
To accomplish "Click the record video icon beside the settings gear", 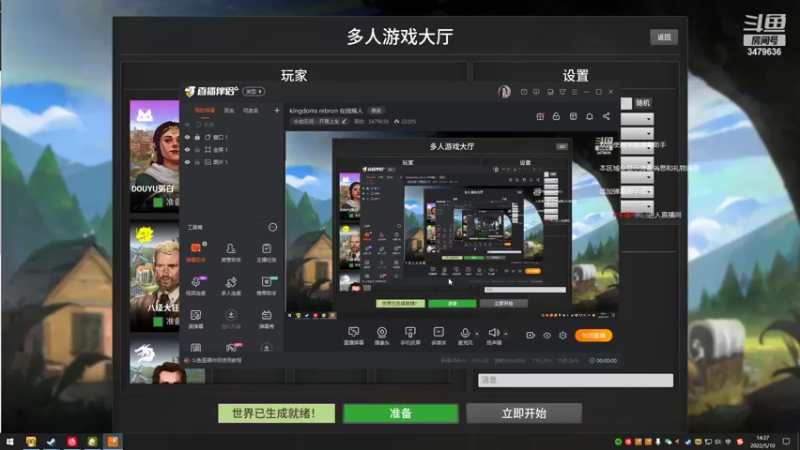I will tap(531, 335).
